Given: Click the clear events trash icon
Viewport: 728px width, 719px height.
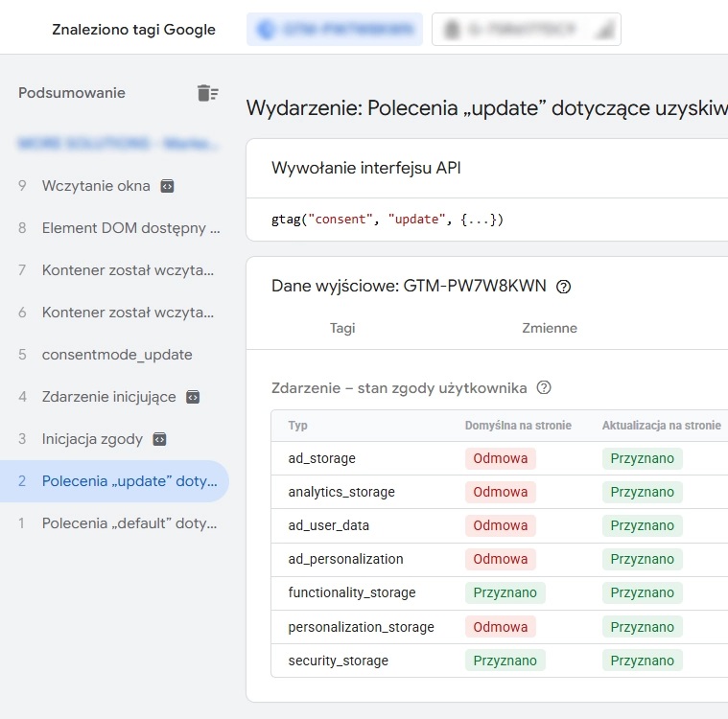Looking at the screenshot, I should pyautogui.click(x=207, y=93).
